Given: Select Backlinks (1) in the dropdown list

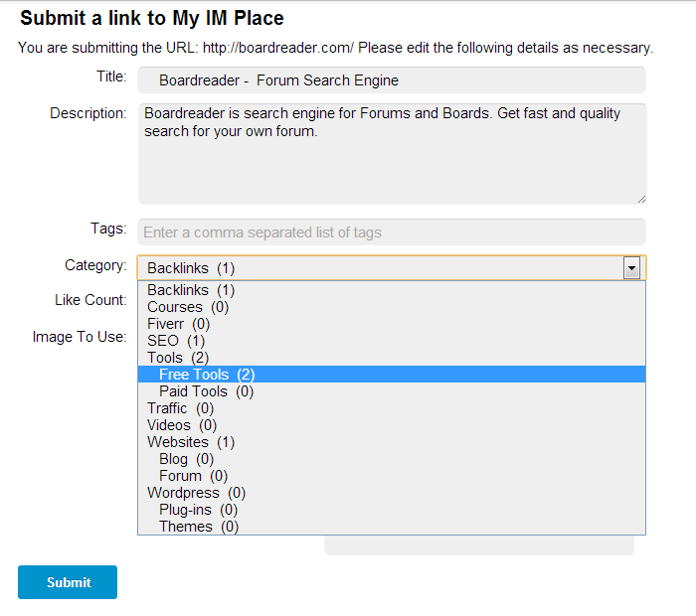Looking at the screenshot, I should tap(392, 290).
